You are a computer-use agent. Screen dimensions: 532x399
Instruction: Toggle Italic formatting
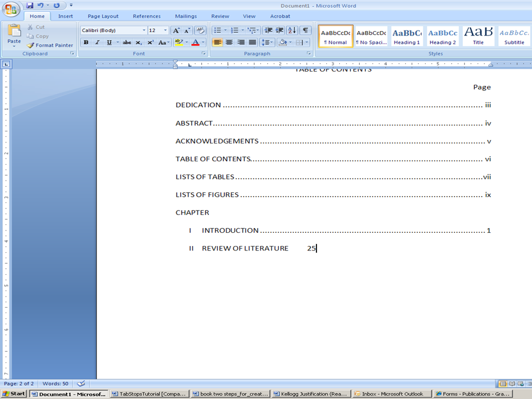(98, 43)
